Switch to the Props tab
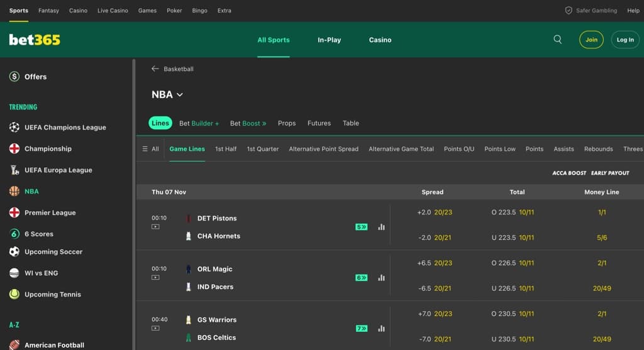The width and height of the screenshot is (644, 350). point(287,123)
